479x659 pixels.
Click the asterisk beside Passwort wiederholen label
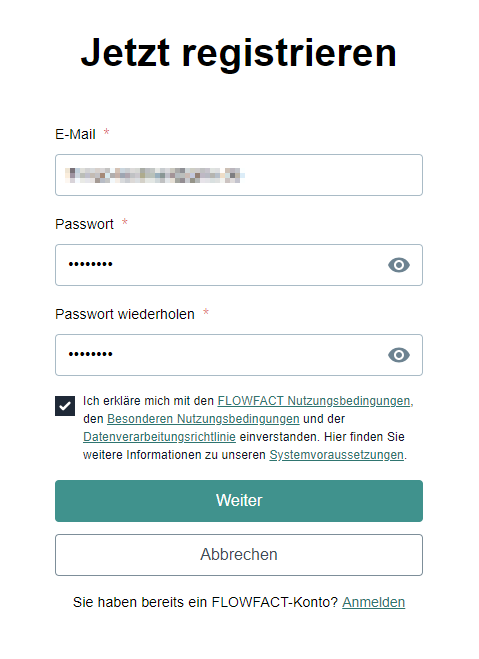pos(206,312)
